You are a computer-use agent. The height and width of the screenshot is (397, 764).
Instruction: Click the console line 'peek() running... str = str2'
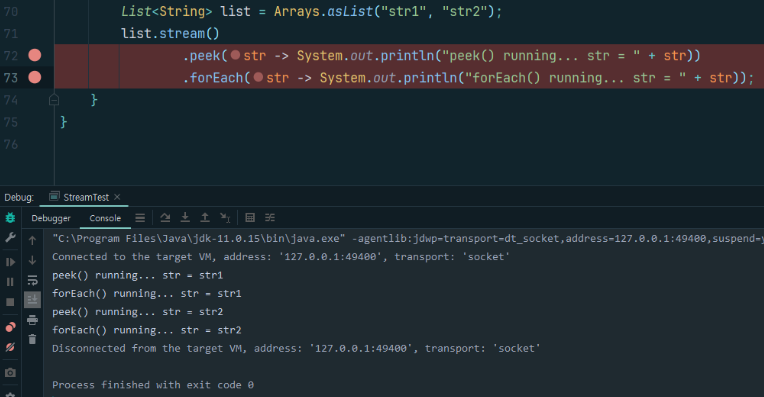137,312
